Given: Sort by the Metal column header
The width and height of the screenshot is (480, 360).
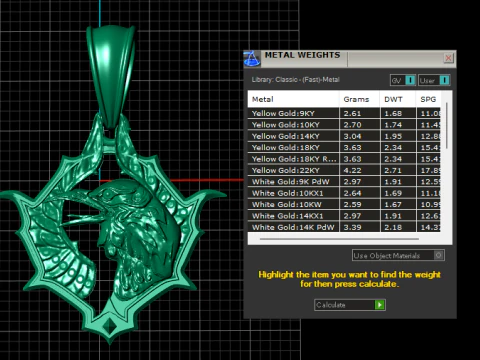Looking at the screenshot, I should [x=293, y=99].
